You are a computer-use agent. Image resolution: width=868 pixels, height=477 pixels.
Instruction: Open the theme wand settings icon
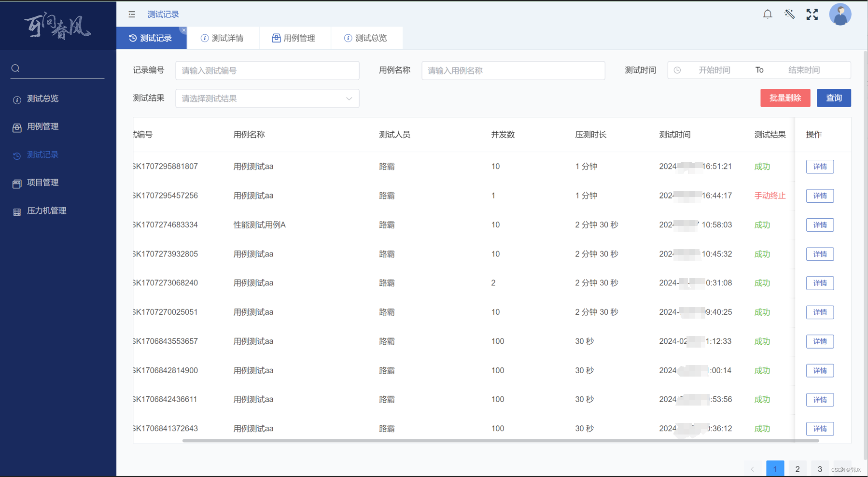[790, 14]
